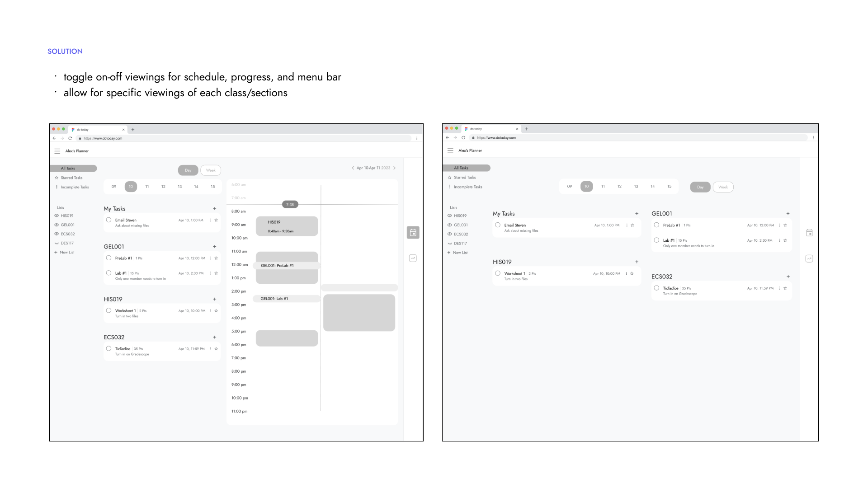Click New List in the left mockup sidebar
868x488 pixels.
(66, 253)
